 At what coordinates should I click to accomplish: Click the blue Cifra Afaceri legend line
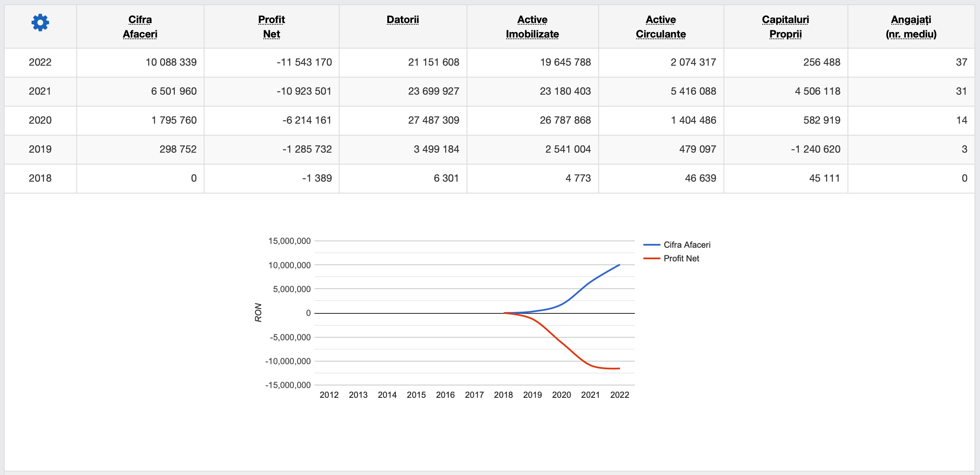coord(651,245)
